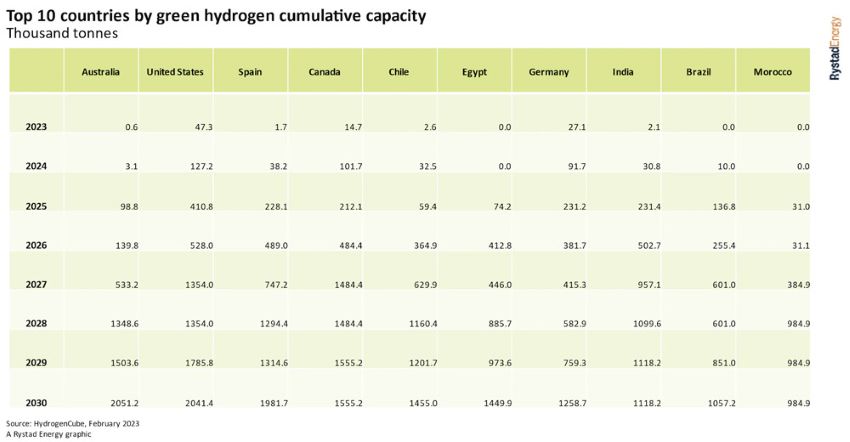This screenshot has width=850, height=442.
Task: Select Egypt's 2030 value 1449.9
Action: pos(497,402)
